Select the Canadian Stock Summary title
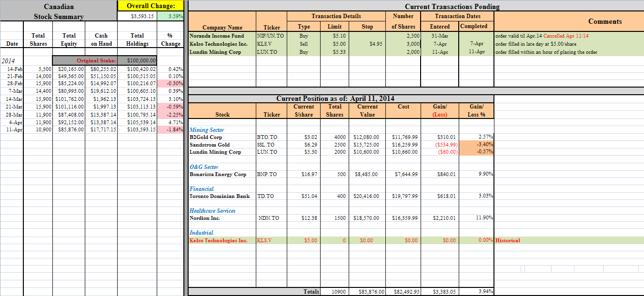 point(59,12)
